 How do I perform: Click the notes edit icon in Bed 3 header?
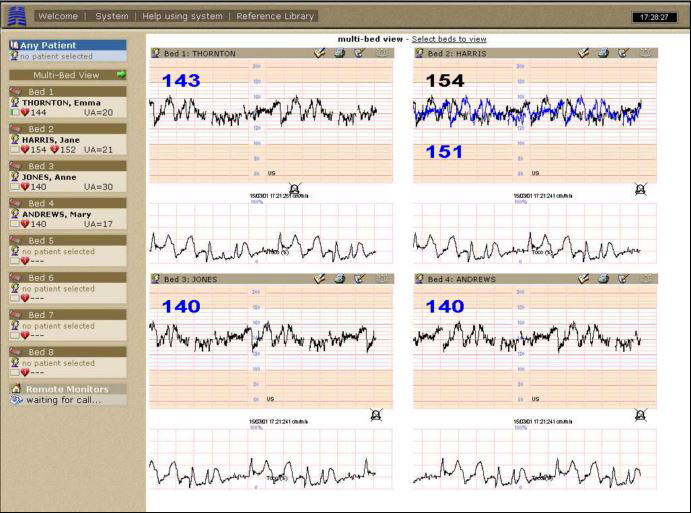click(x=359, y=279)
